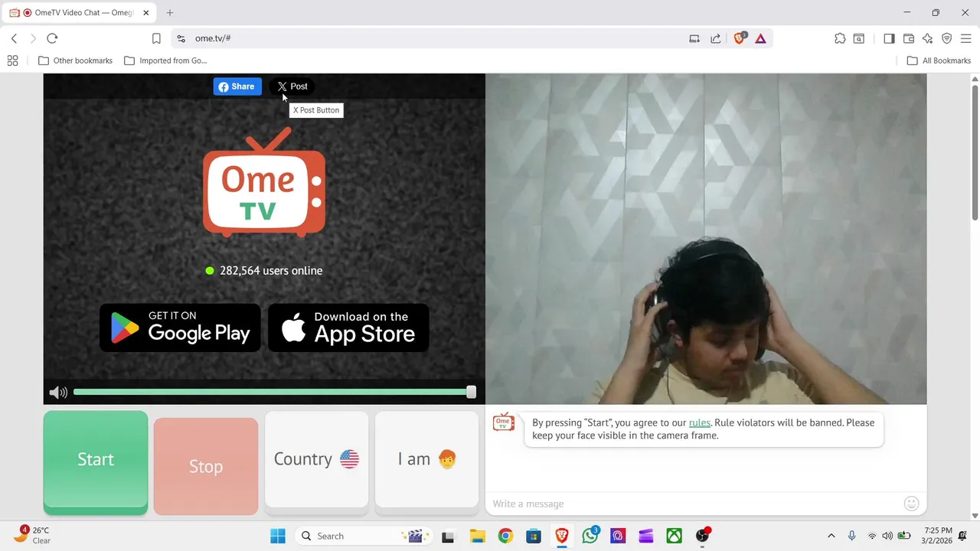Go back with browser back arrow

click(x=14, y=38)
